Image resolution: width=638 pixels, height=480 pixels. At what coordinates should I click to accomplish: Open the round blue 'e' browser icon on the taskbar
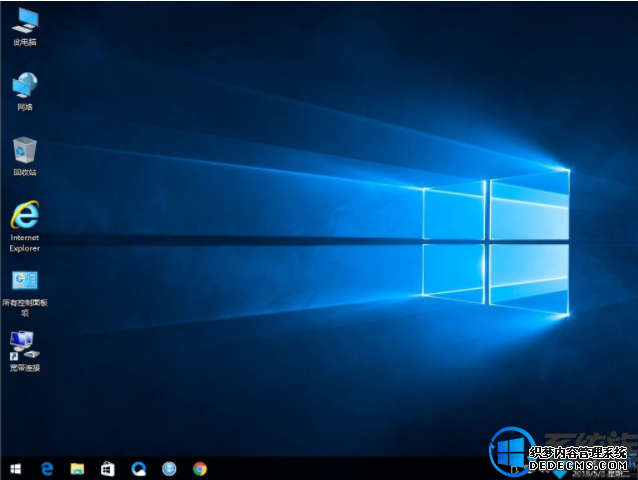click(169, 469)
